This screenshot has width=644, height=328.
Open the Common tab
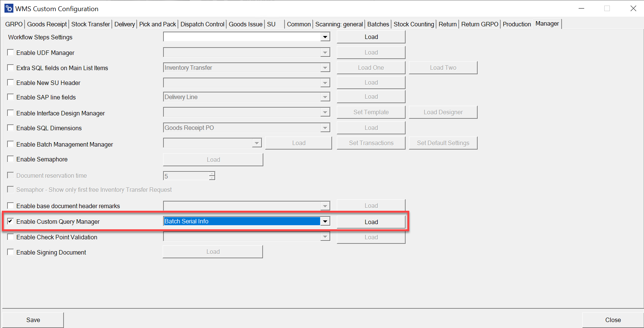point(299,24)
